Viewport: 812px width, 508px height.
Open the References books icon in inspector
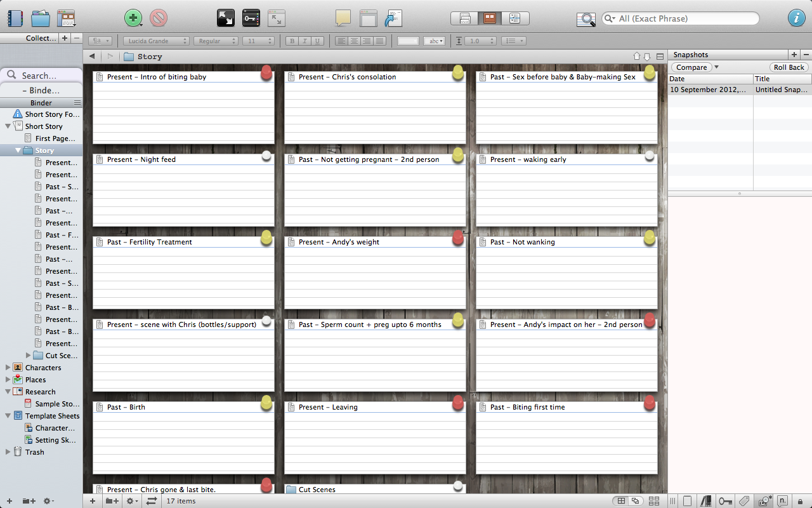pos(705,501)
